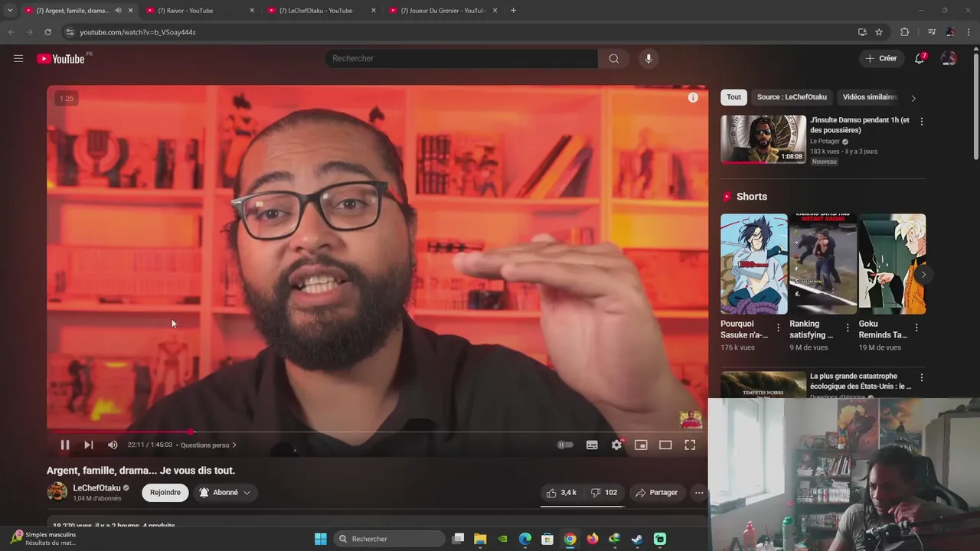Open the Questions perso chapter expander
Screen dimensions: 980x551
point(208,445)
